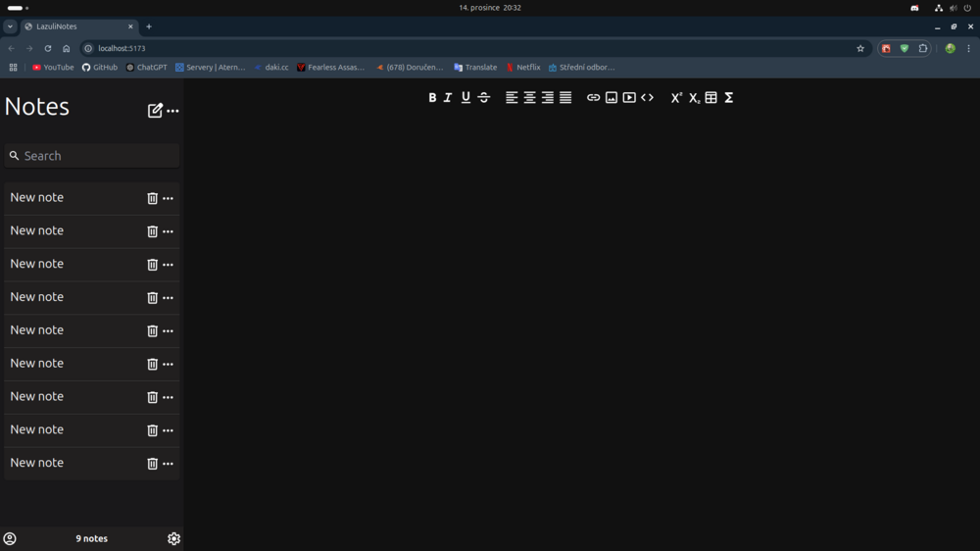Align text to the right
Viewport: 980px width, 551px height.
point(548,98)
